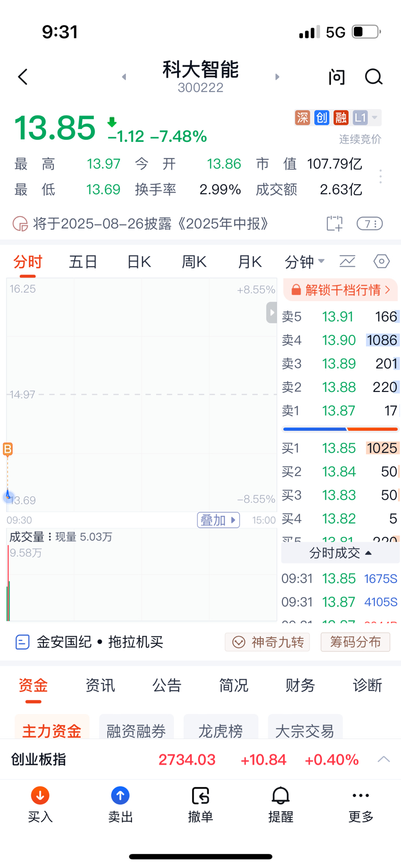Tap the 创 board badge
Screen dimensions: 401x868
(322, 117)
